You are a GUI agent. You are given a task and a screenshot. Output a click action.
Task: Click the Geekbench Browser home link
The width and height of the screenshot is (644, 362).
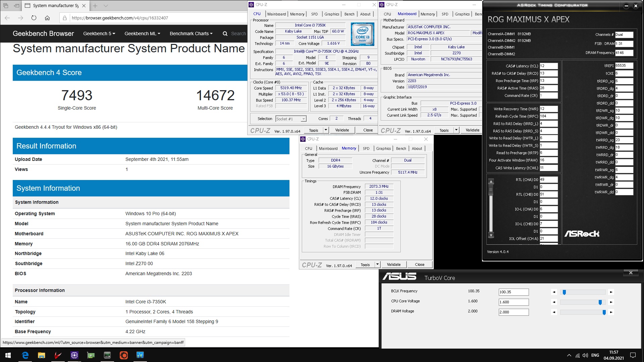click(43, 34)
